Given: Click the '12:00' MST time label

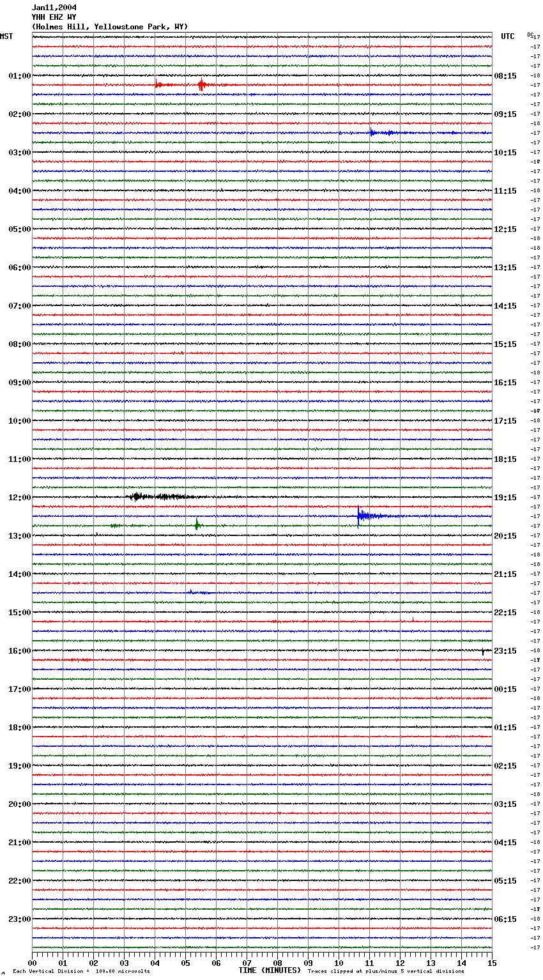Looking at the screenshot, I should pyautogui.click(x=20, y=498).
